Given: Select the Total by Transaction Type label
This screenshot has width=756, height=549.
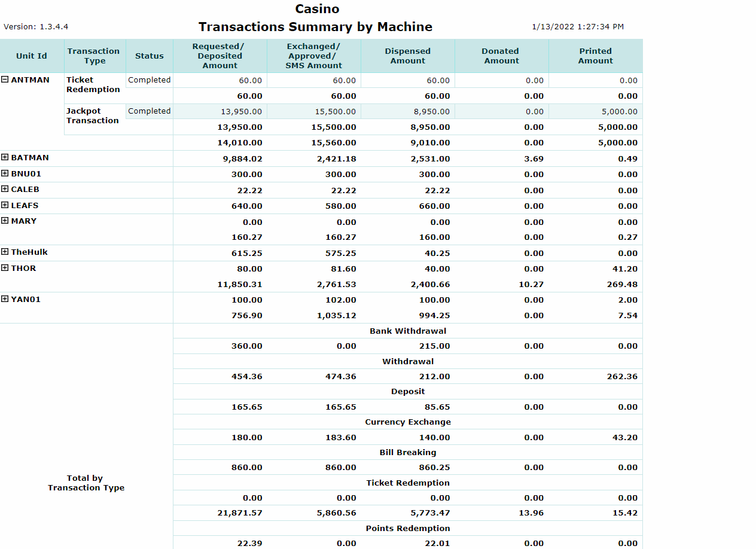Looking at the screenshot, I should 86,483.
